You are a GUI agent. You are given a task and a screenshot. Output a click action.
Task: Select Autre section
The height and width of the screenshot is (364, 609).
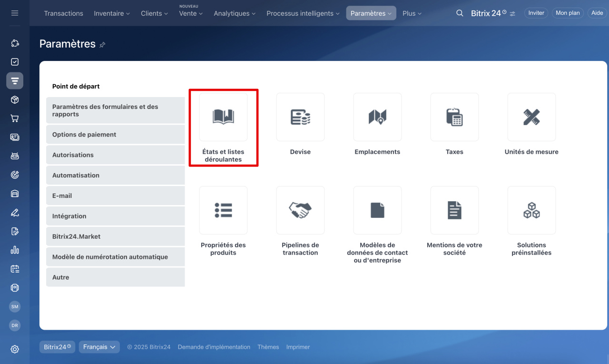coord(116,277)
